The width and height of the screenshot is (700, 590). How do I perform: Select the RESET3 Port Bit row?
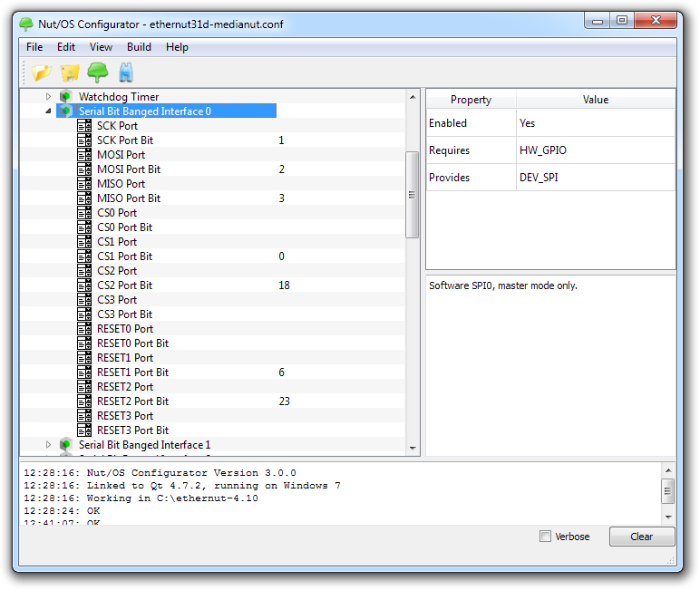[x=212, y=430]
